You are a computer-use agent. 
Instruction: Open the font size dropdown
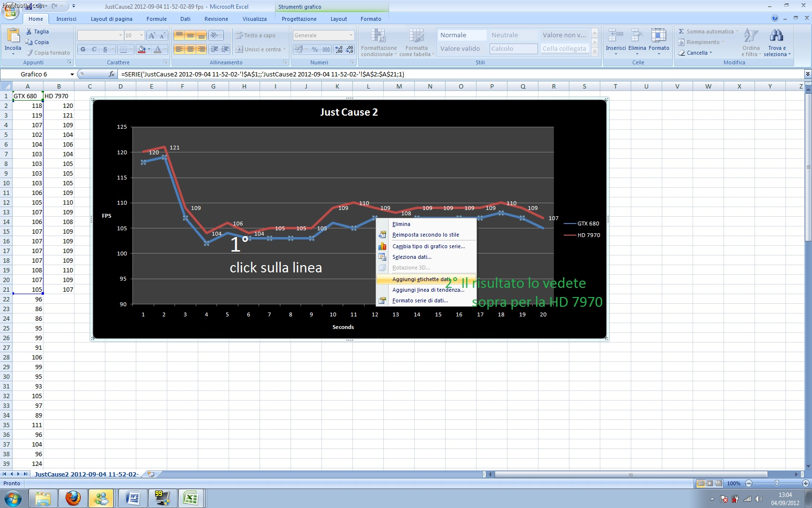(141, 35)
